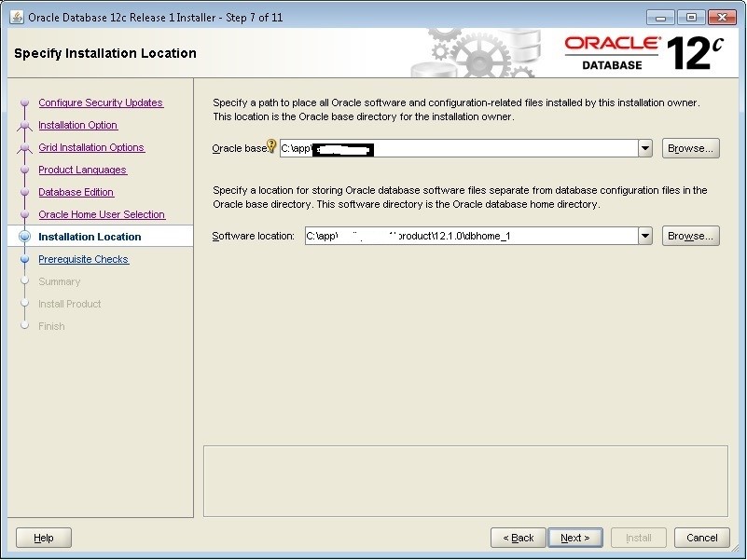Click the empty message area at bottom
This screenshot has width=747, height=560.
click(465, 481)
